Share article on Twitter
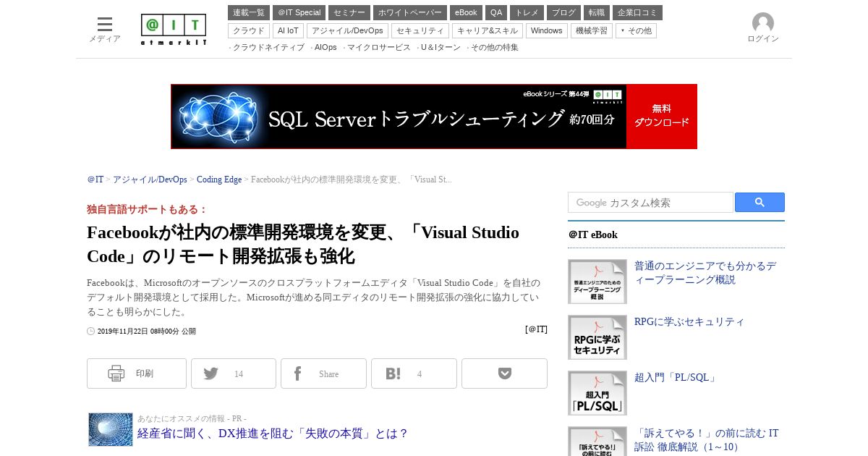 click(x=234, y=373)
